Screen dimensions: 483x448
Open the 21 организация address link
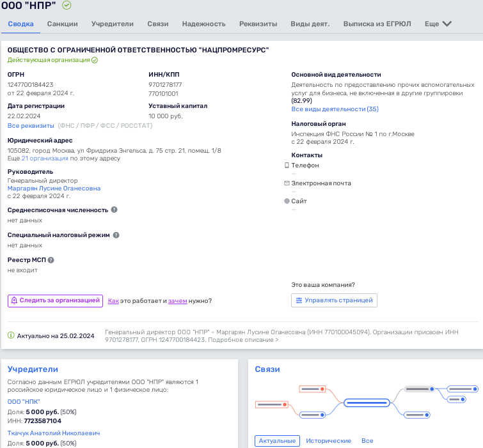click(45, 158)
